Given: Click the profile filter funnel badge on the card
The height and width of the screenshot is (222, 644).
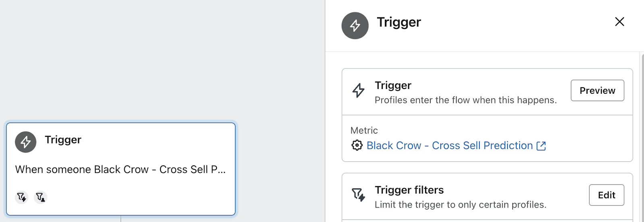Looking at the screenshot, I should point(40,197).
